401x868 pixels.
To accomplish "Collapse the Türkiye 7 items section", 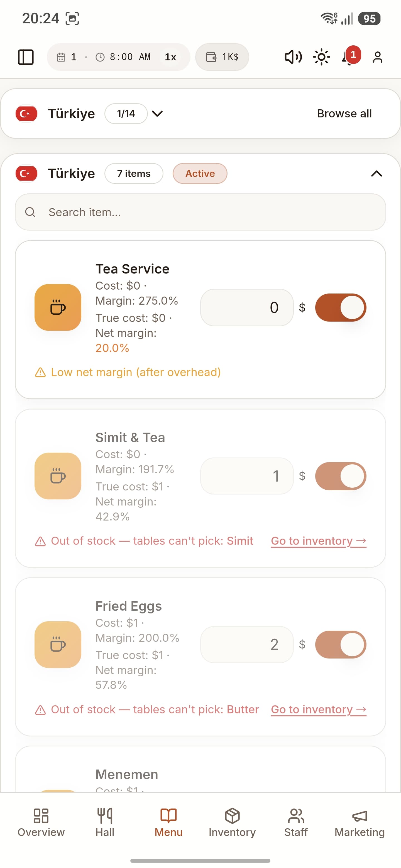I will [376, 174].
